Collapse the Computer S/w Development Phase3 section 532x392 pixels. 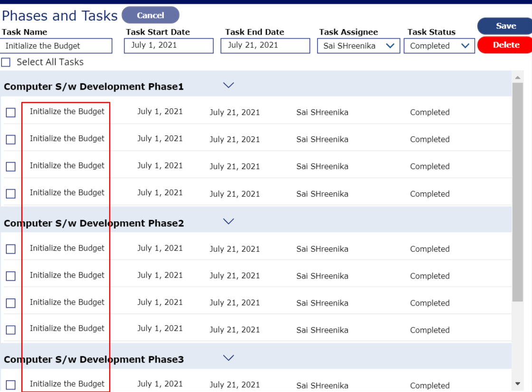[x=228, y=357]
